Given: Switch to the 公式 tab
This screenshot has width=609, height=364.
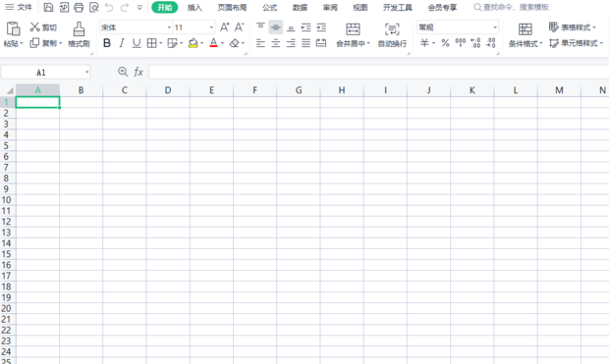Looking at the screenshot, I should point(269,8).
